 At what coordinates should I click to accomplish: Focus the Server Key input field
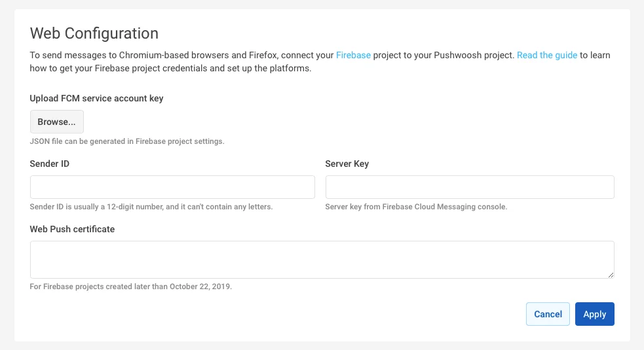coord(469,187)
